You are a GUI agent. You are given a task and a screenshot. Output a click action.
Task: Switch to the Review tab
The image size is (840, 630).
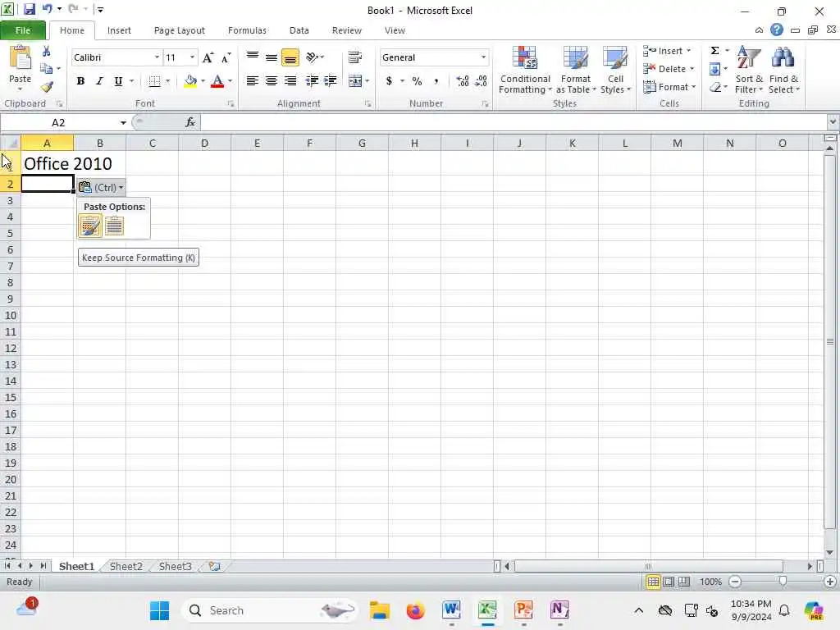[x=347, y=30]
